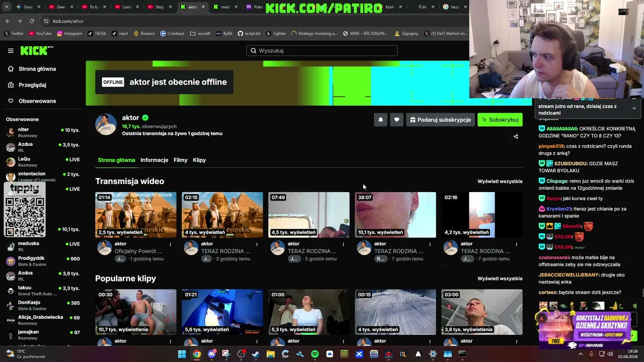644x362 pixels.
Task: Play the 00:15 popular clip thumbnail
Action: pos(395,312)
